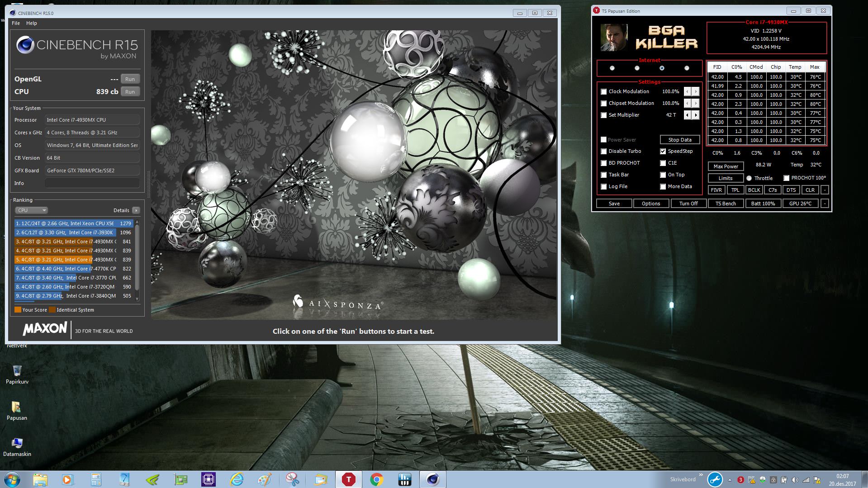Click the blue wrench tray icon
Screen dimensions: 868x488
(715, 479)
